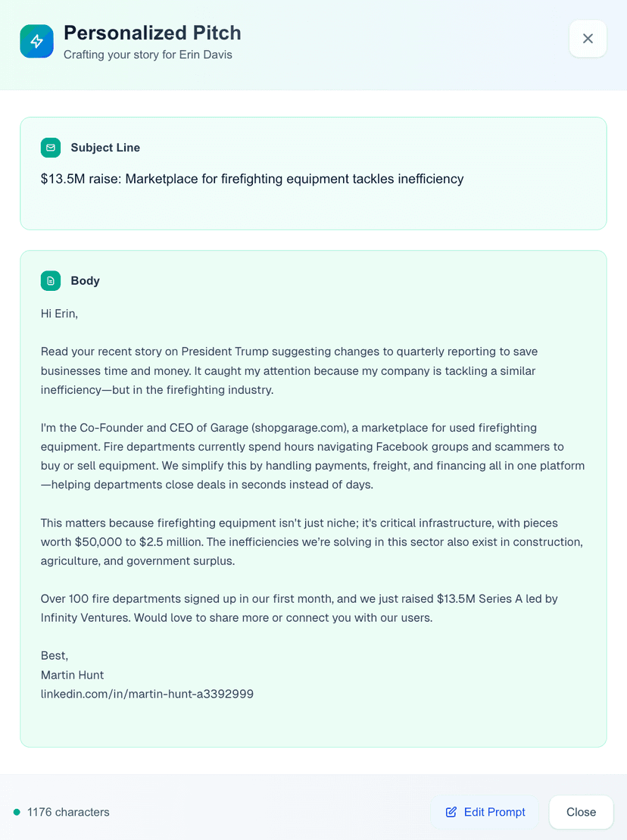The width and height of the screenshot is (627, 840).
Task: Click the lightning bolt Personalized Pitch icon
Action: coord(36,41)
